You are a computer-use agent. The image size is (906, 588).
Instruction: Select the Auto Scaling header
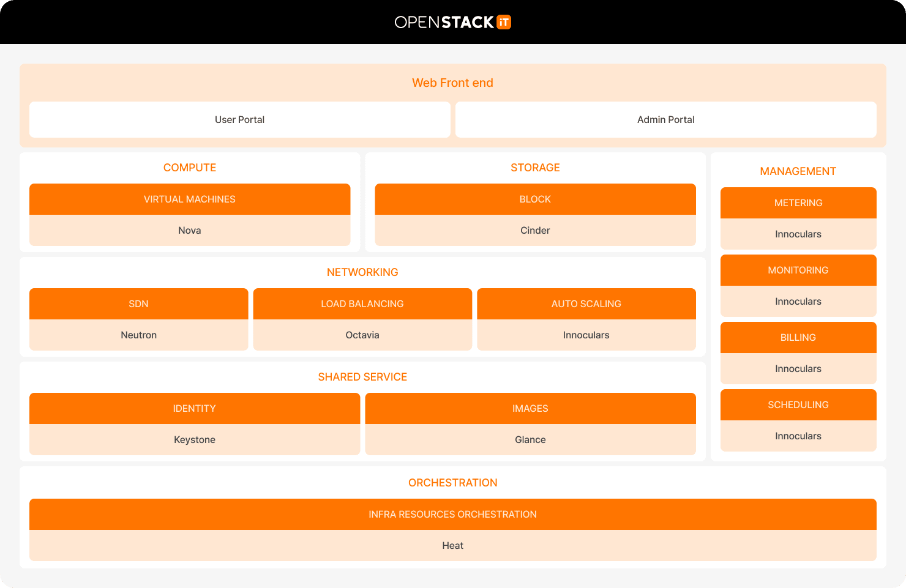coord(586,304)
